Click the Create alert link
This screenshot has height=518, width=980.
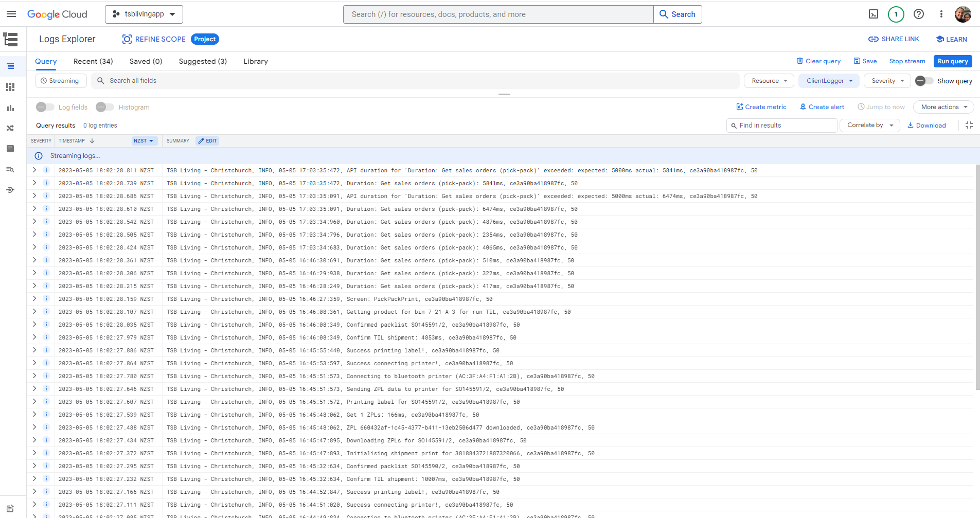point(822,106)
